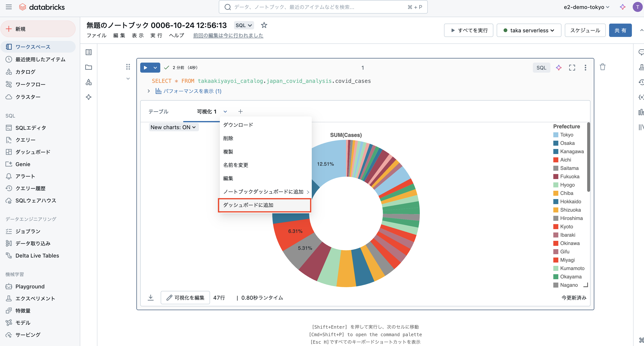Open the version history icon on right sidebar

click(641, 82)
